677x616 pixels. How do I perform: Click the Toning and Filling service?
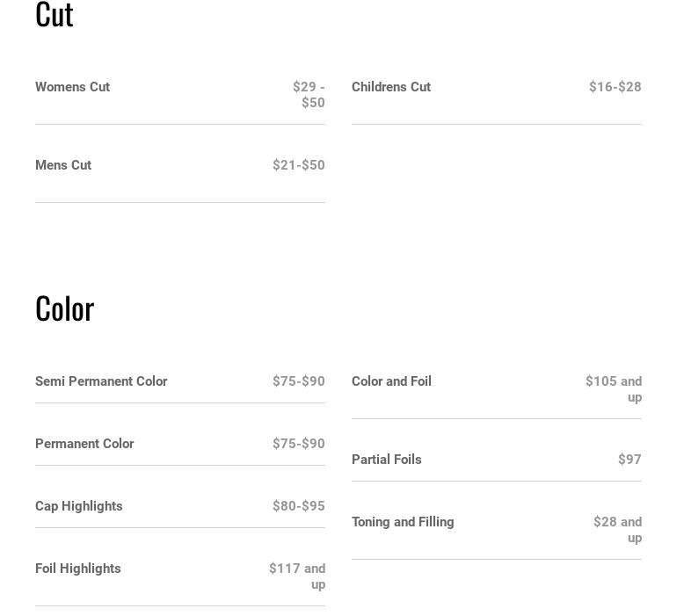403,522
